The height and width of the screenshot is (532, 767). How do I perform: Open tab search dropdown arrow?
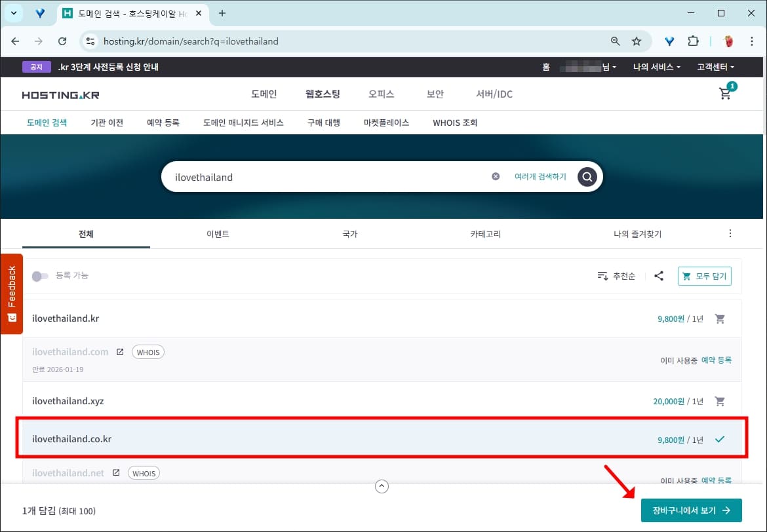click(14, 13)
